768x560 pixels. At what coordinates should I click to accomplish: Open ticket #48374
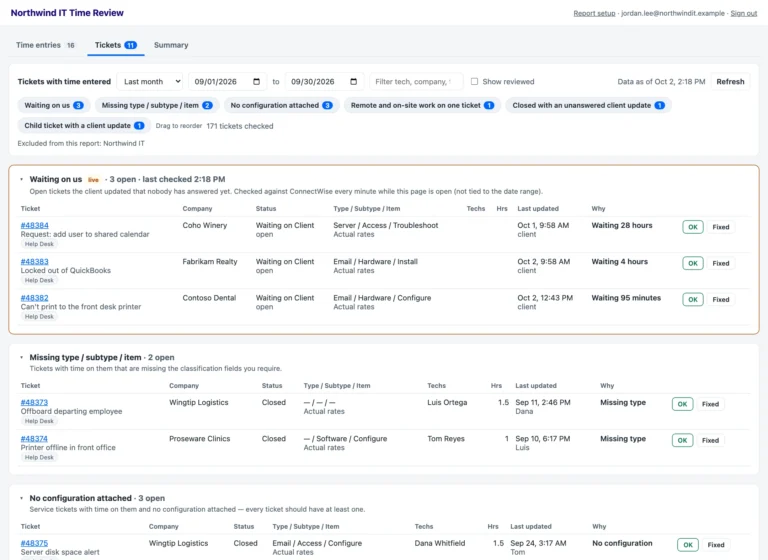[x=34, y=438]
